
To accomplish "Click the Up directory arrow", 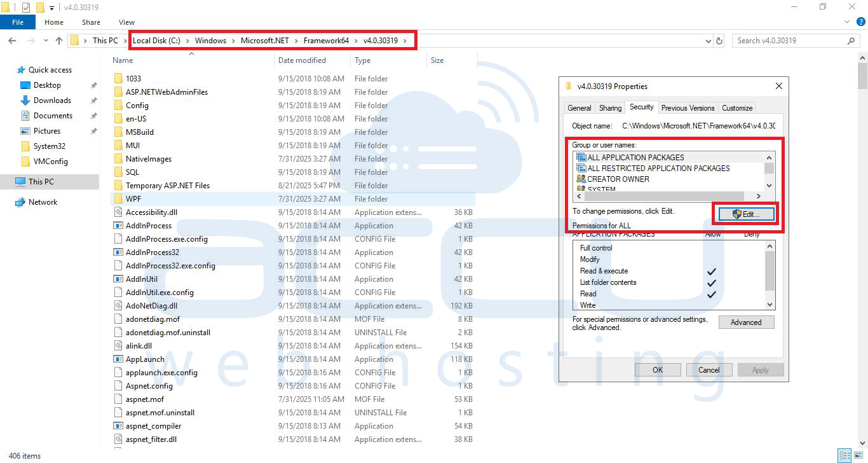I will pos(59,41).
